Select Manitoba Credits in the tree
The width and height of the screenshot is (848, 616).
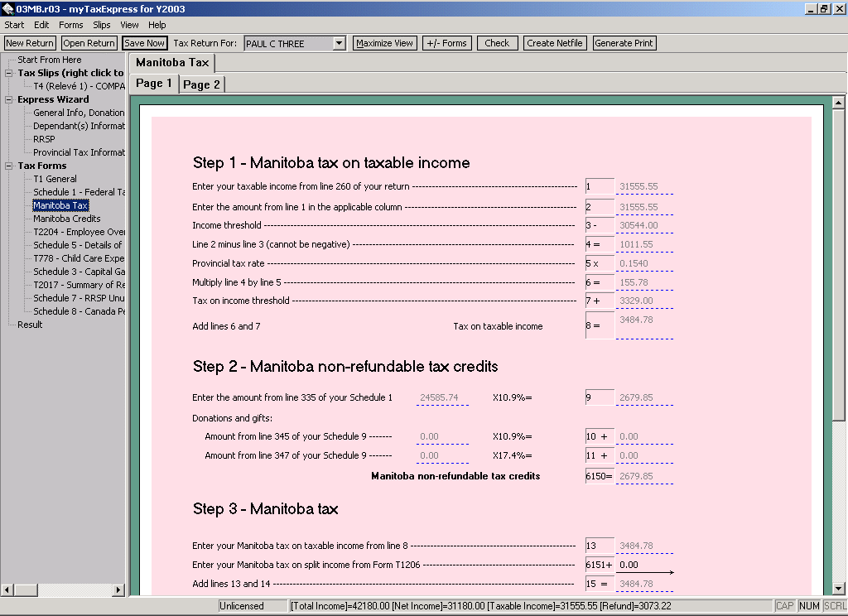tap(66, 219)
